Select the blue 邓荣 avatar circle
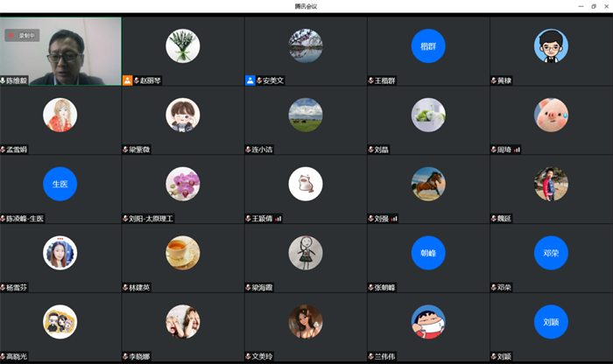 tap(551, 253)
